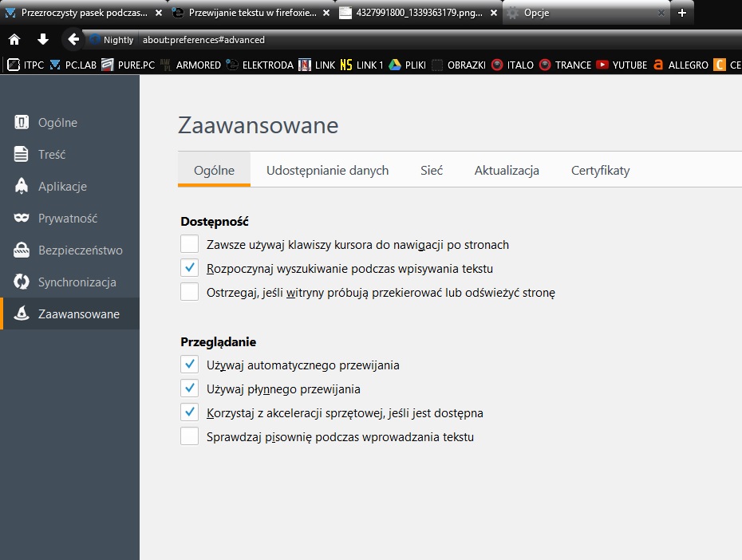This screenshot has width=742, height=560.
Task: Enable 'Zawsze używaj klawiszy kursora' checkbox
Action: coord(189,244)
